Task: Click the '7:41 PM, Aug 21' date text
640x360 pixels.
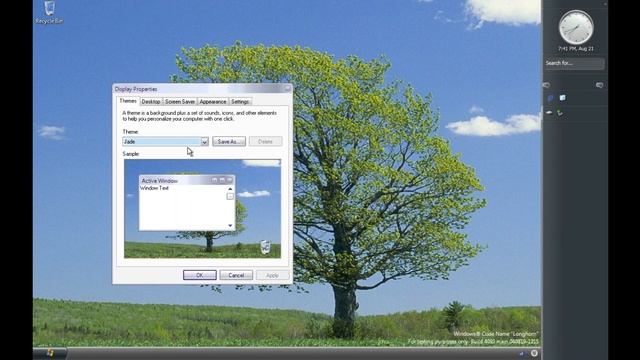Action: [576, 49]
